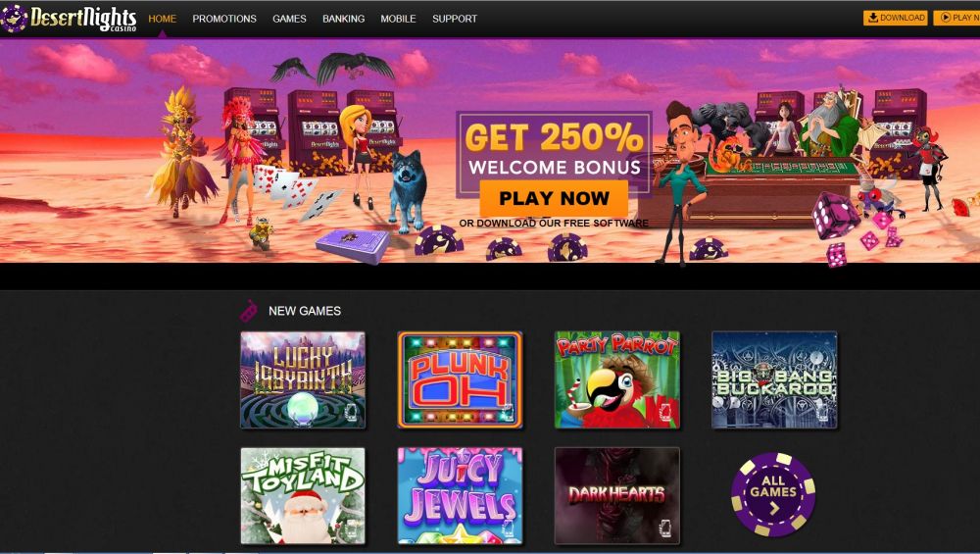Launch the Big Bang Buckaroo game
Viewport: 980px width, 554px height.
pos(774,379)
